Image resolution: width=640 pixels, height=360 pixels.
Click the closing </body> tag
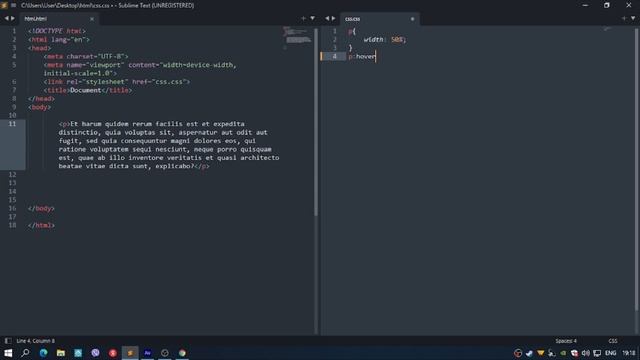coord(41,209)
